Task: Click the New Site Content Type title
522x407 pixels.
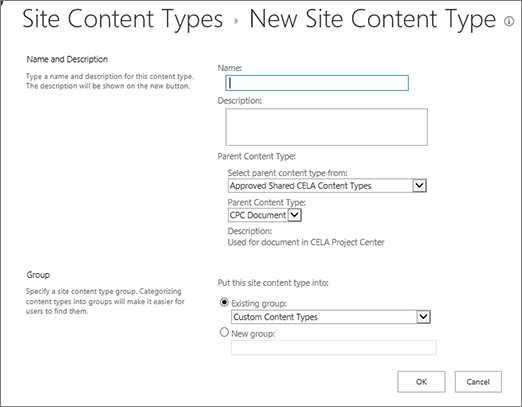Action: pos(373,19)
